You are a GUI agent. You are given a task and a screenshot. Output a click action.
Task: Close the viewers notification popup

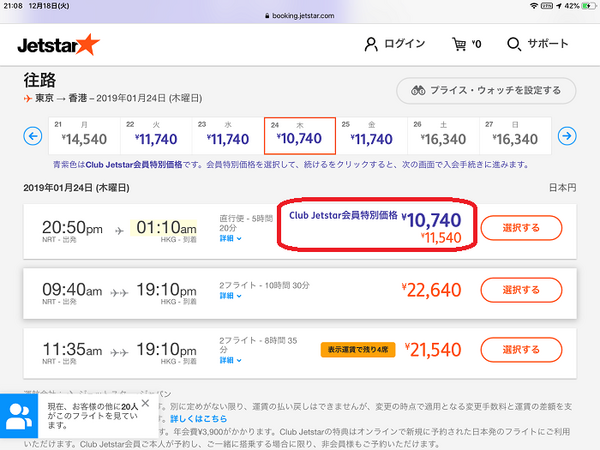click(145, 403)
